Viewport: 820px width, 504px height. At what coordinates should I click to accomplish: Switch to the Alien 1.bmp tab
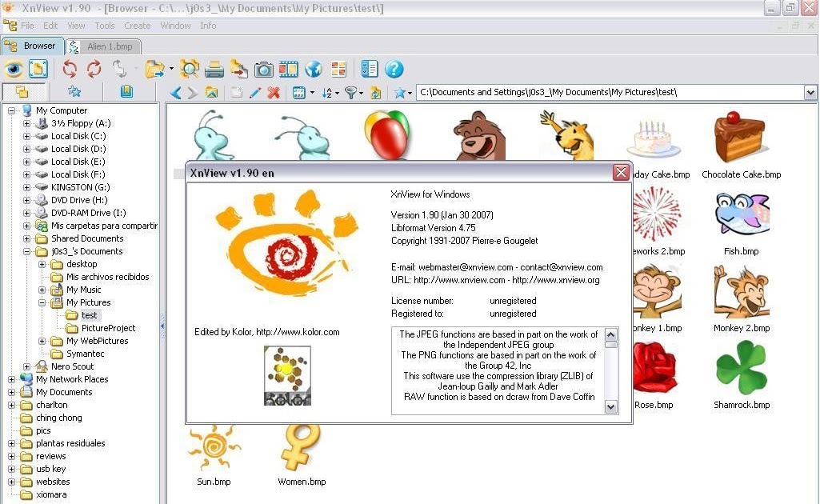(103, 46)
